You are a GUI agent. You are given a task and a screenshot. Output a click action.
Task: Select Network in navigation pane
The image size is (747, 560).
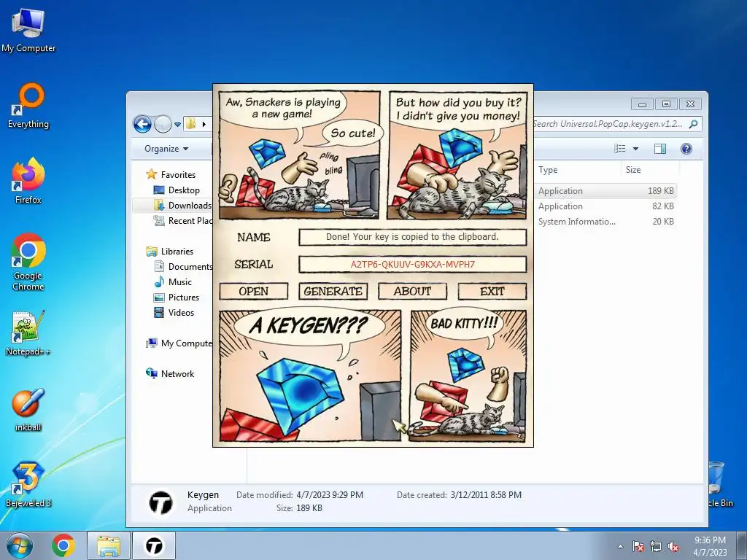177,374
